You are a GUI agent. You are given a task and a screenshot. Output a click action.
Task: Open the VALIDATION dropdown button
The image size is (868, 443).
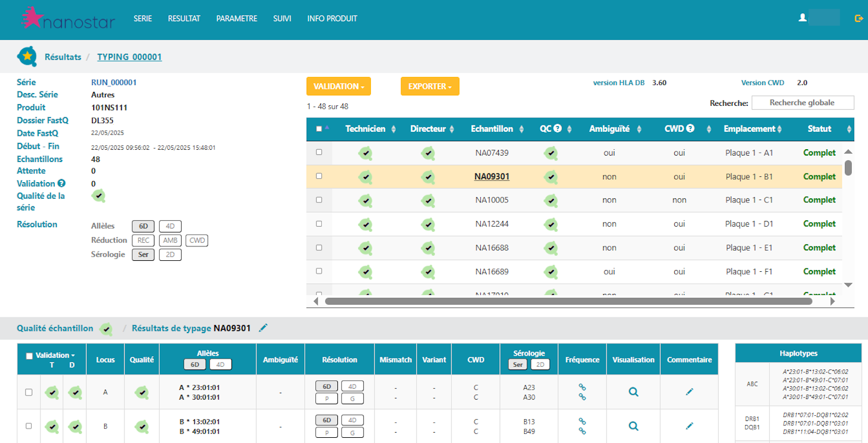(339, 86)
